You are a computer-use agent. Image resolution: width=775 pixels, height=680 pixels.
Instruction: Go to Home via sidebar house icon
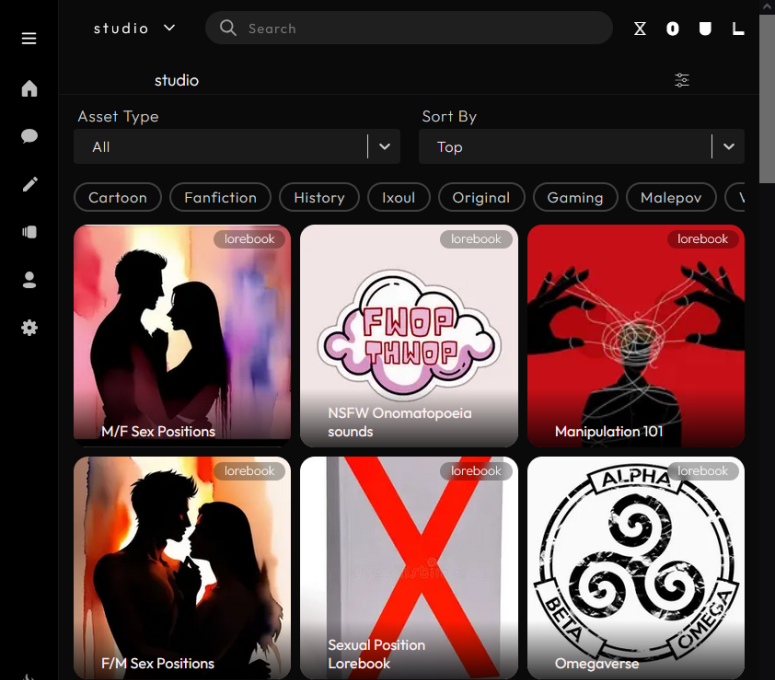(x=29, y=89)
